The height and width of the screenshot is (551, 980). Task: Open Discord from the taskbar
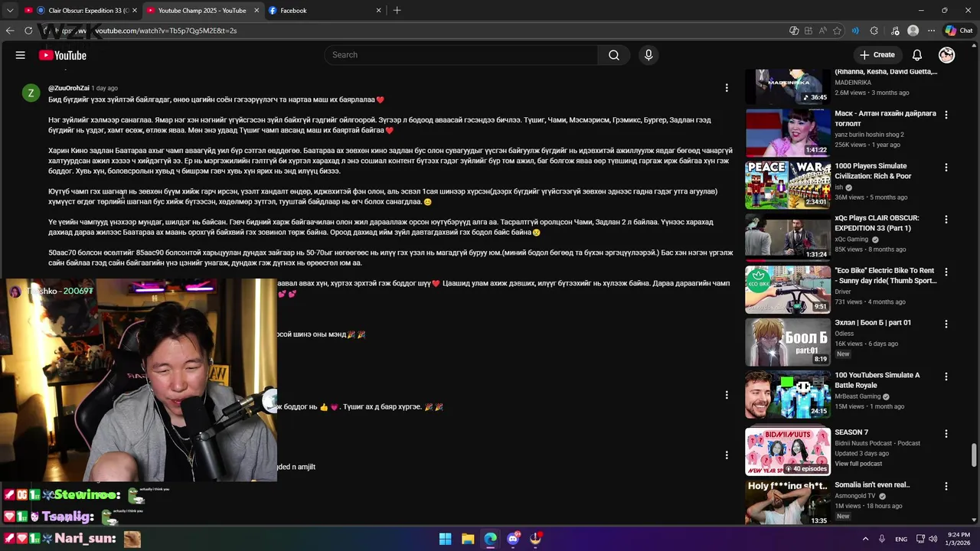tap(513, 539)
